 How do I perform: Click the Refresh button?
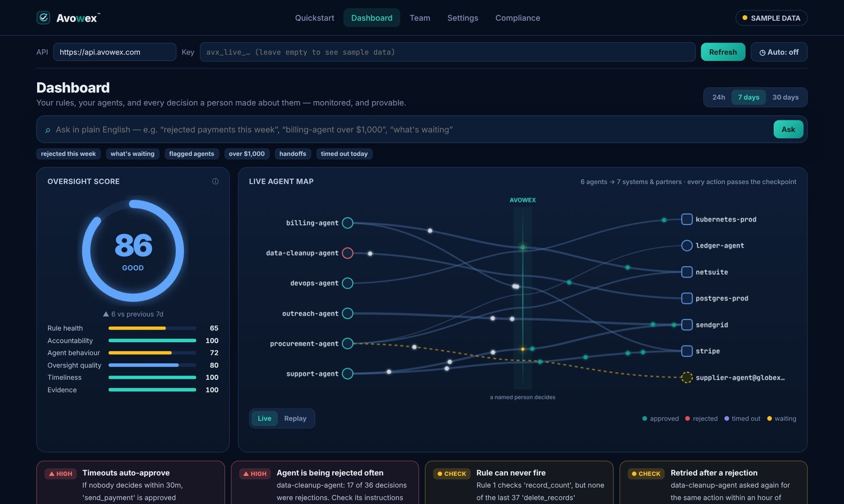click(x=723, y=52)
